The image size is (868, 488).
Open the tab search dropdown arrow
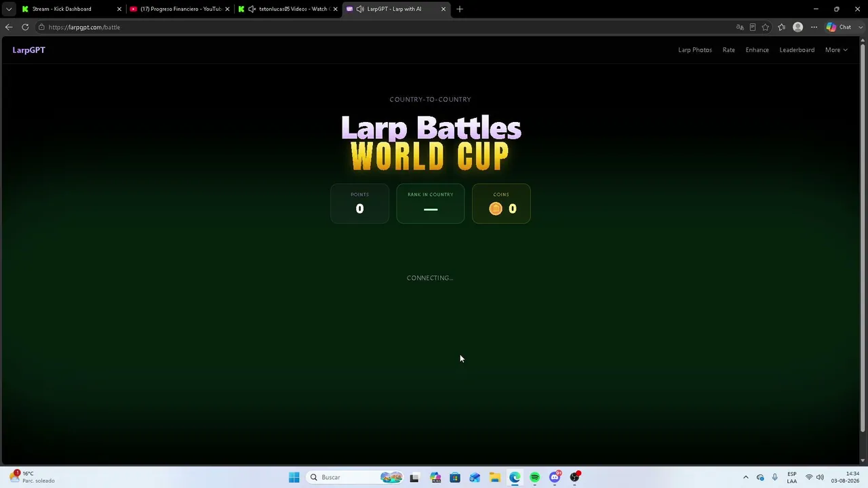click(x=9, y=9)
